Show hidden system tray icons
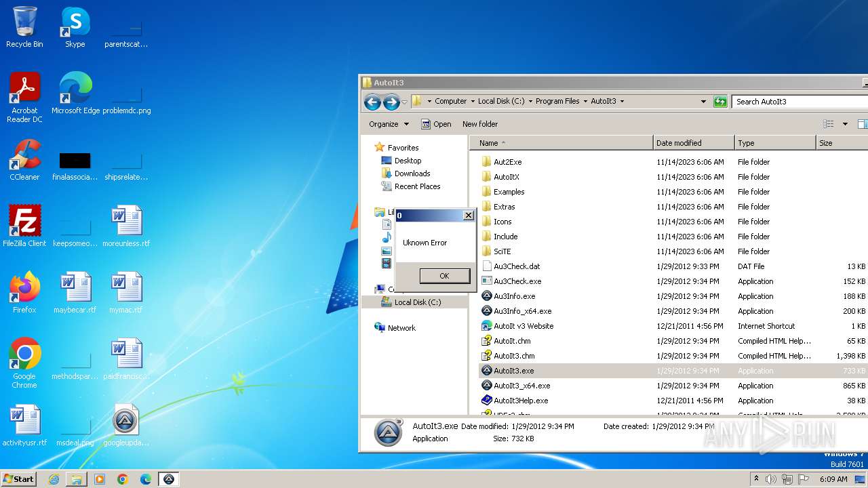This screenshot has height=488, width=868. [x=756, y=479]
